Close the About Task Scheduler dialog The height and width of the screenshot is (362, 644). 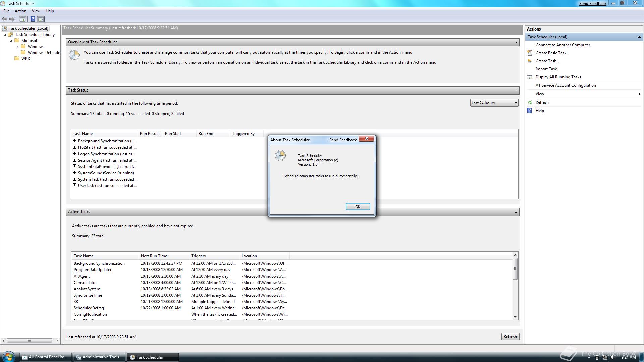point(367,138)
